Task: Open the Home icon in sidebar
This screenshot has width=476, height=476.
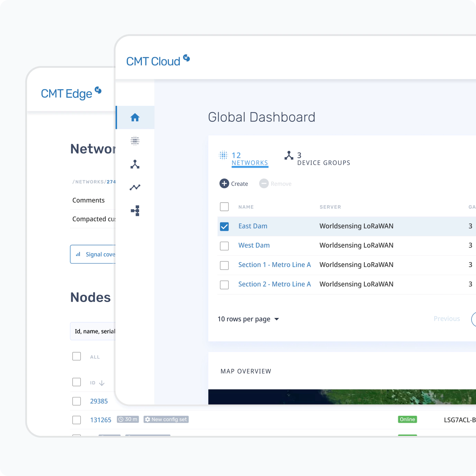Action: (135, 118)
